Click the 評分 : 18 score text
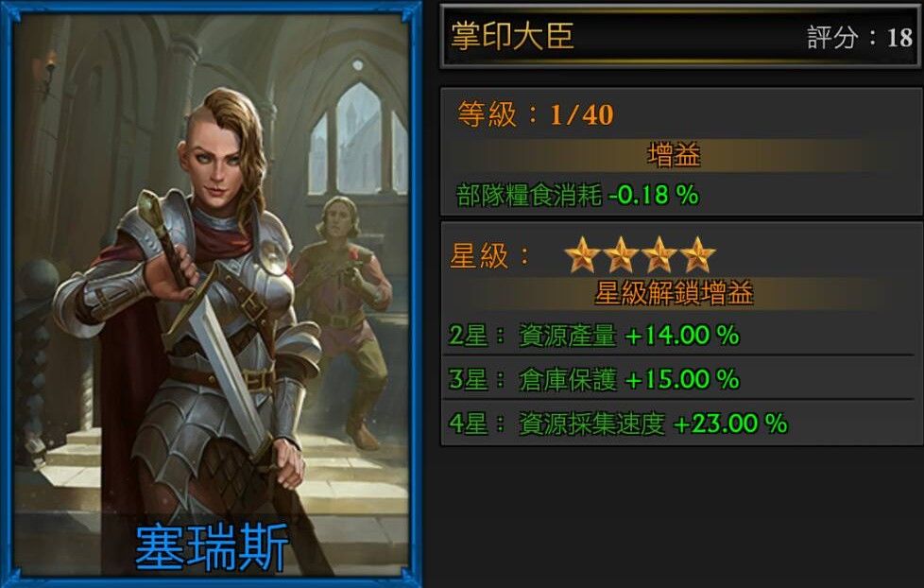Image resolution: width=924 pixels, height=588 pixels. tap(859, 38)
